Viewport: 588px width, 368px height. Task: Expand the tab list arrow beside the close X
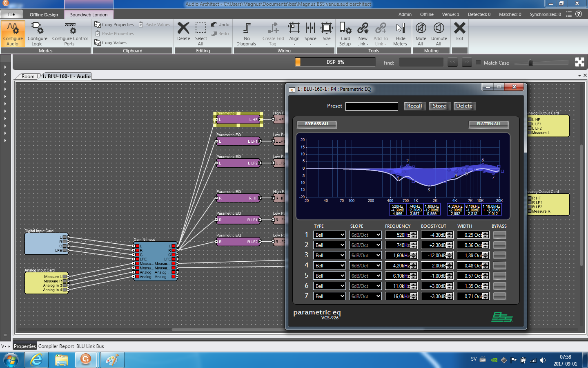[579, 76]
